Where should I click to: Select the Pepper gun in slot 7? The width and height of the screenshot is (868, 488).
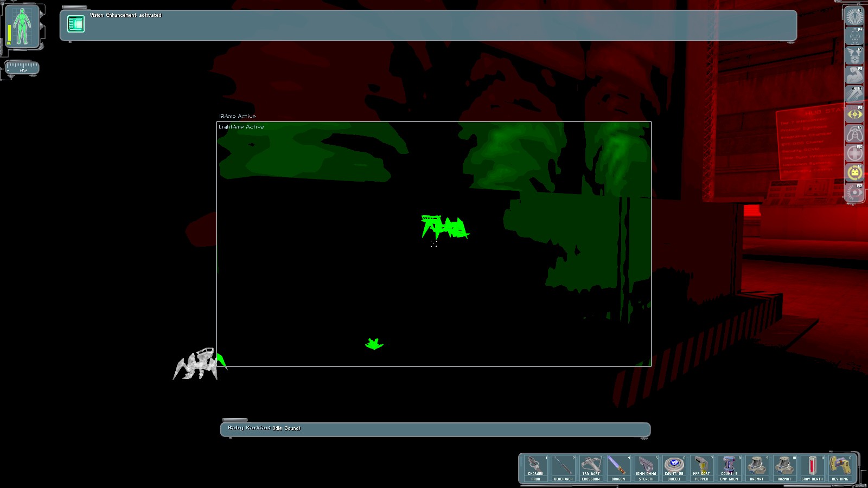tap(702, 468)
